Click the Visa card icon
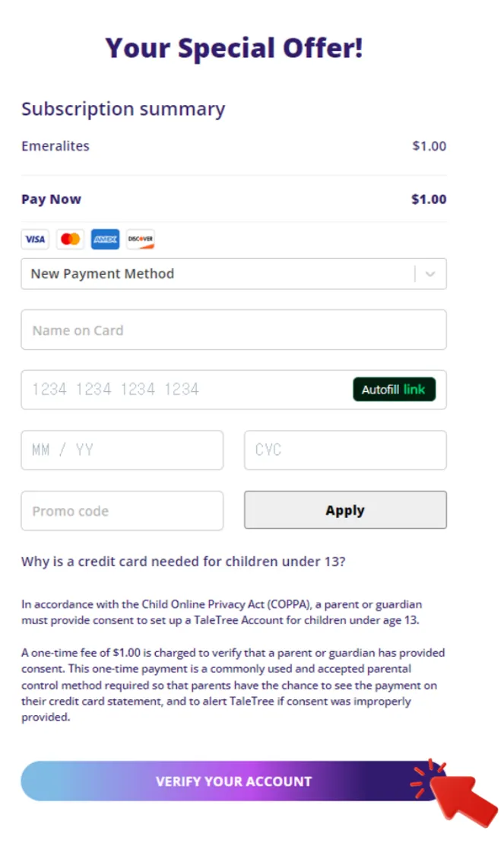Image resolution: width=504 pixels, height=856 pixels. click(35, 240)
